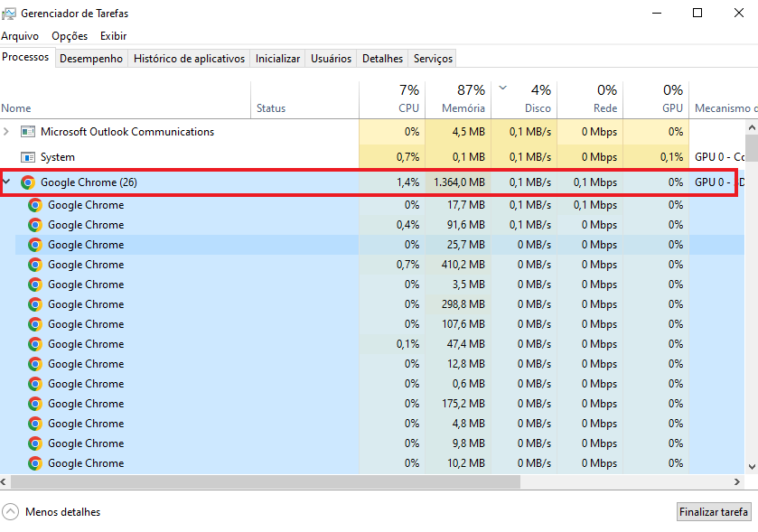
Task: Open the Detalhes tab
Action: point(382,59)
